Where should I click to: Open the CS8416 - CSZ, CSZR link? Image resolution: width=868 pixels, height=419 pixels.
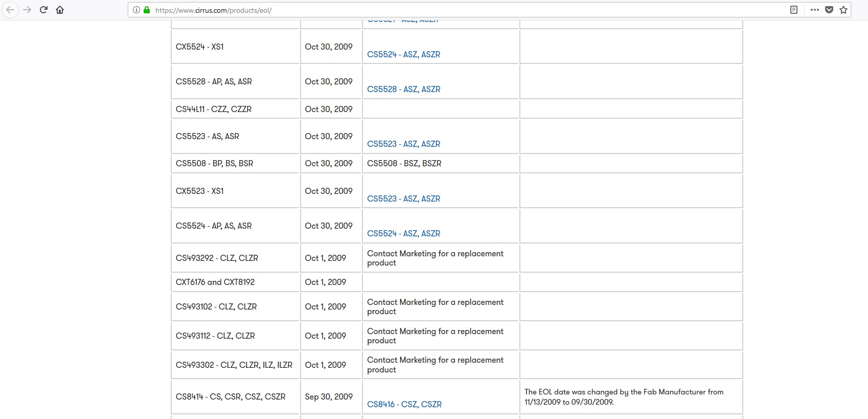404,404
